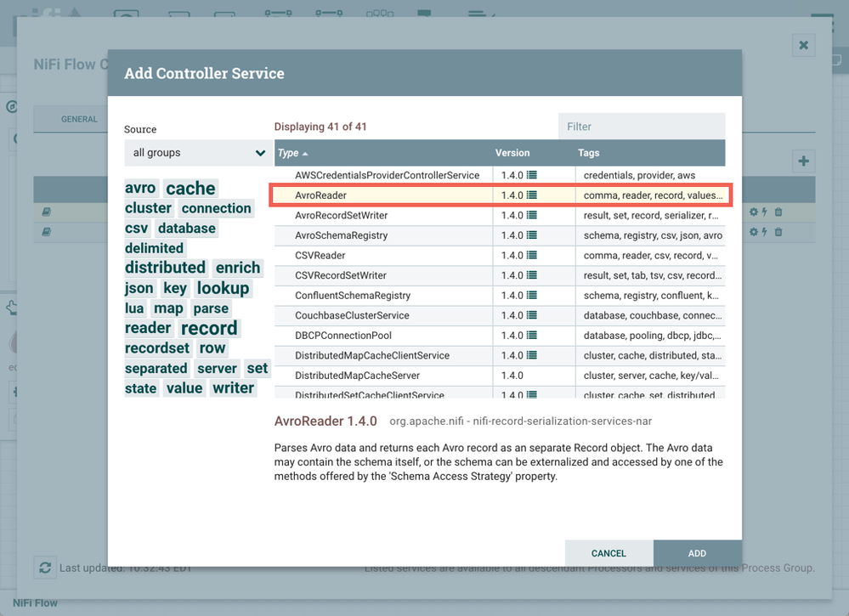Click the lightning bolt on the second service row
The image size is (849, 616).
pos(764,231)
